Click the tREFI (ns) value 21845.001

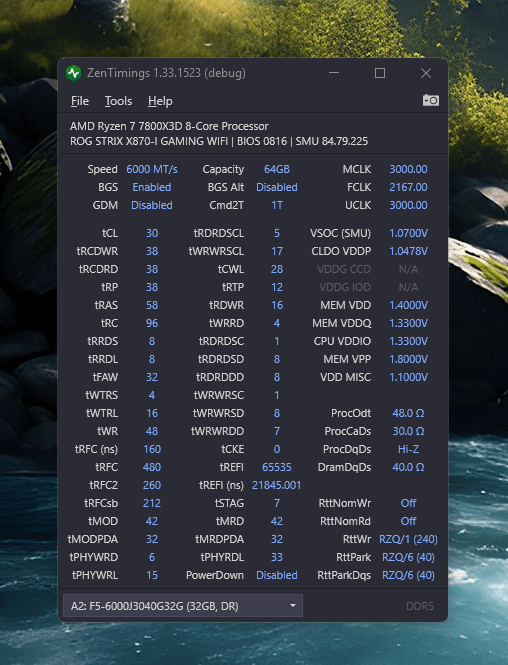[276, 485]
